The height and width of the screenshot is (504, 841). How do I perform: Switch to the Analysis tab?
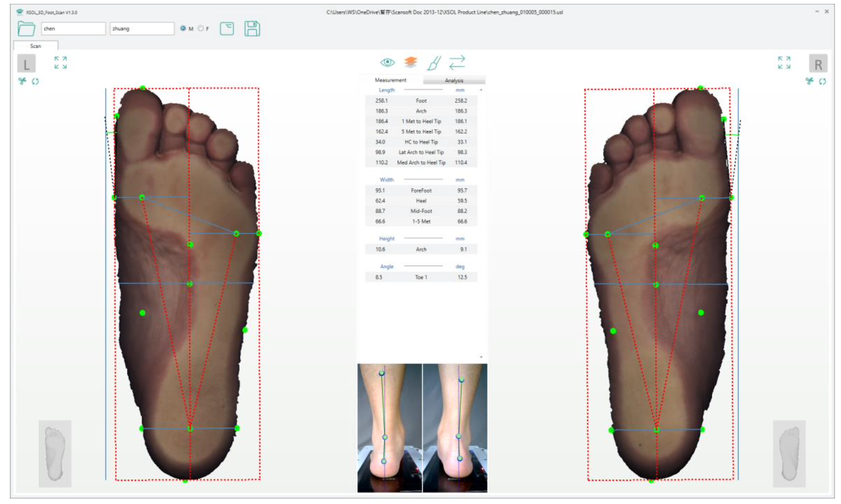454,81
